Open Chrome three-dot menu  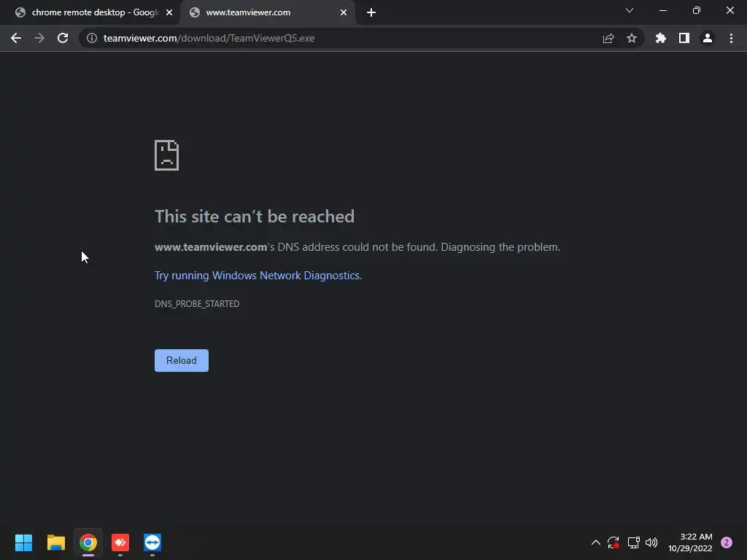click(731, 38)
